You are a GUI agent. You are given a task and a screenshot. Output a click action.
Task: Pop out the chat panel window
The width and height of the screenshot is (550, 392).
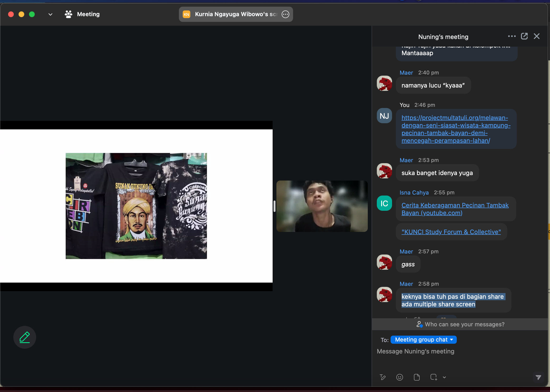click(524, 36)
